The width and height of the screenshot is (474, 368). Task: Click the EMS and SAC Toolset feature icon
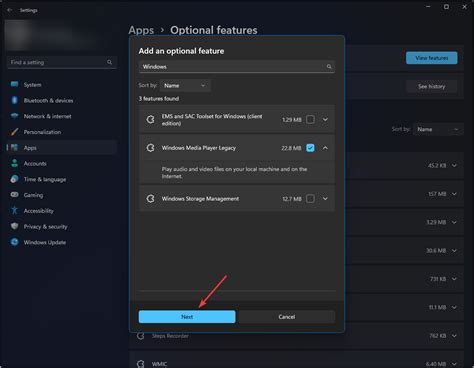150,119
